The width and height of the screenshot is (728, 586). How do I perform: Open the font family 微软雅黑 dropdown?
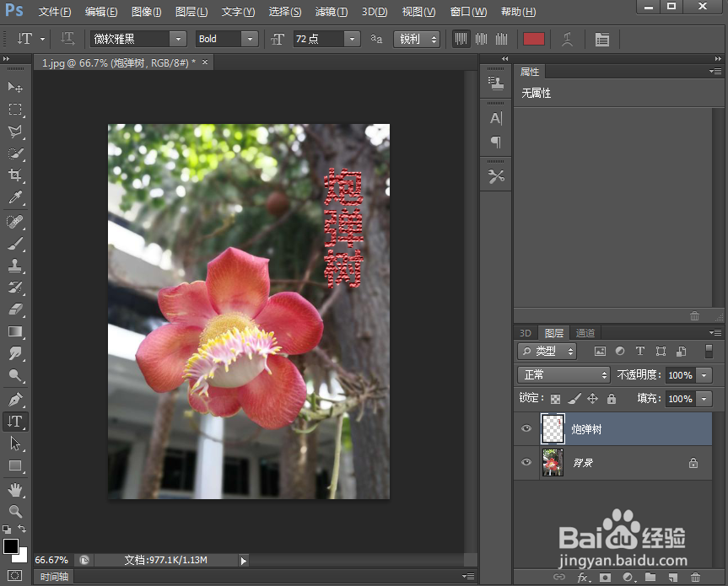(178, 40)
